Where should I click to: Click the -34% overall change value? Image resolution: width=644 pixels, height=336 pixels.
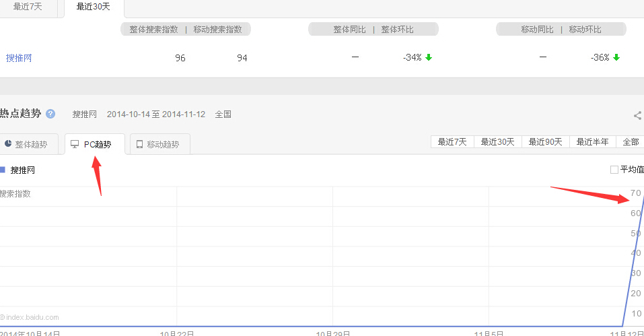click(413, 57)
